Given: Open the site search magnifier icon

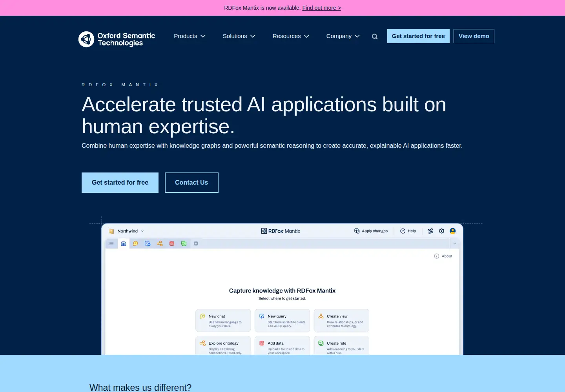Looking at the screenshot, I should (375, 36).
